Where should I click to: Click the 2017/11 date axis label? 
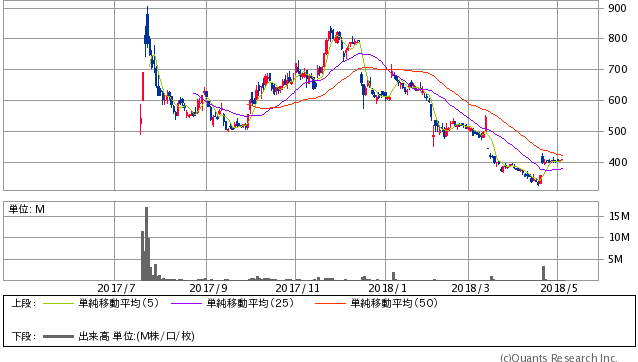[297, 288]
